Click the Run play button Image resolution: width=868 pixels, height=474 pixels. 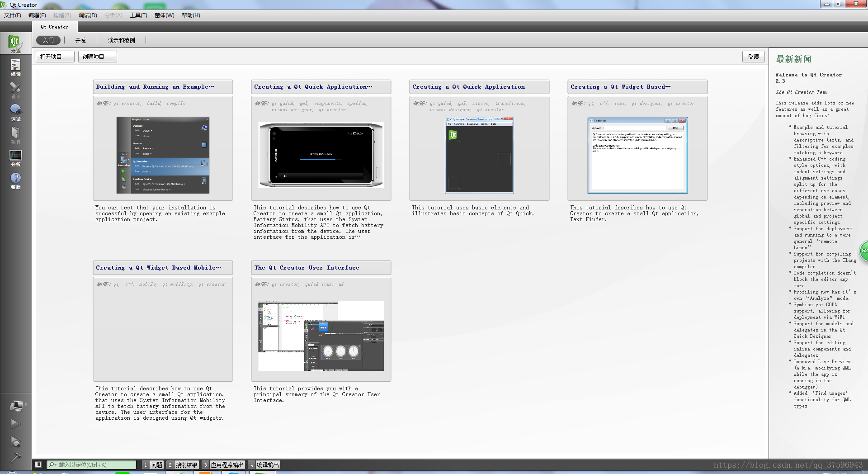click(x=15, y=424)
